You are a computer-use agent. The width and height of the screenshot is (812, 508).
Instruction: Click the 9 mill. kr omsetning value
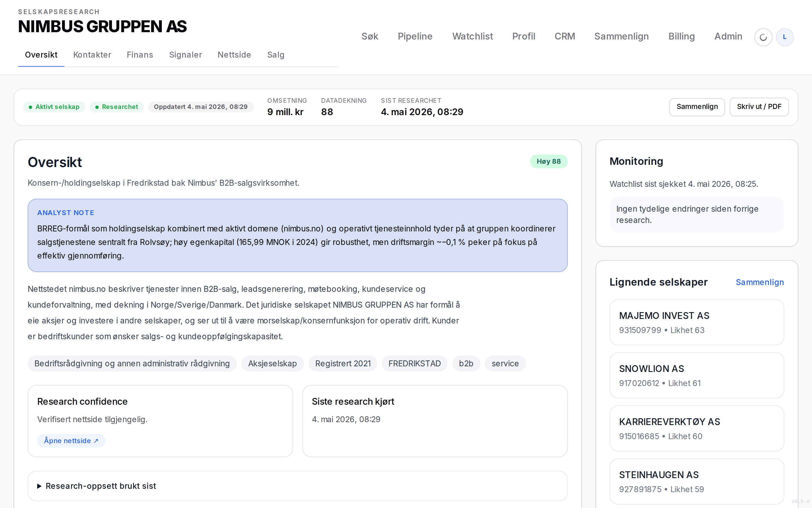click(285, 112)
